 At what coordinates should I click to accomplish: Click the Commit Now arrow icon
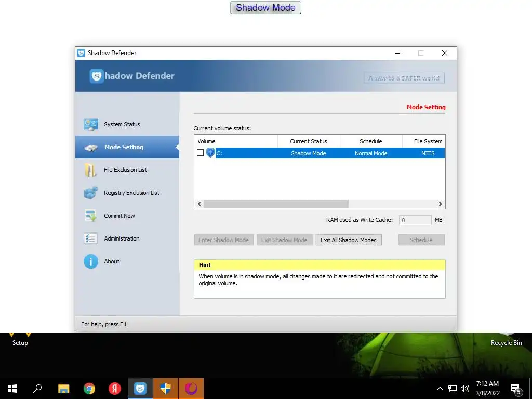click(x=90, y=216)
